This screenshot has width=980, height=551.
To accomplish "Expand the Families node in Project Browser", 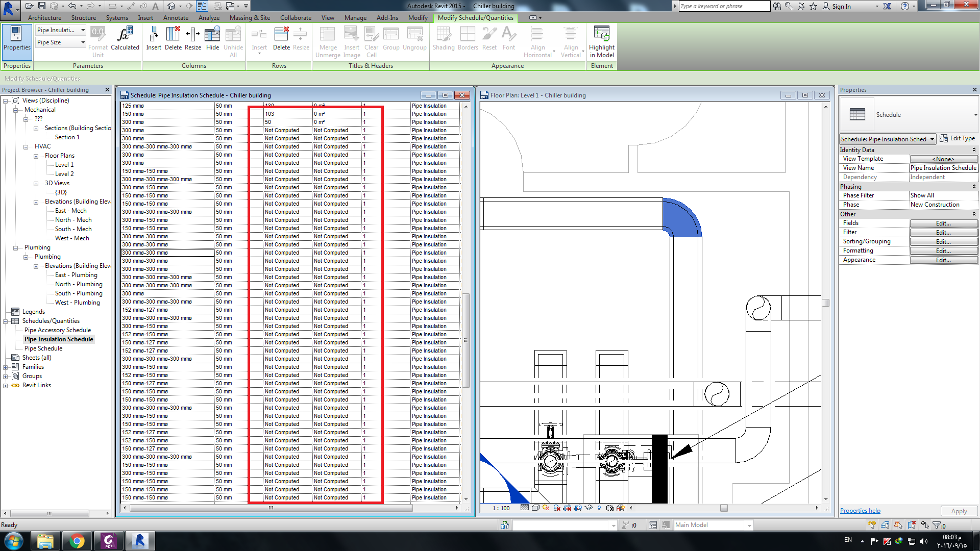I will coord(5,366).
